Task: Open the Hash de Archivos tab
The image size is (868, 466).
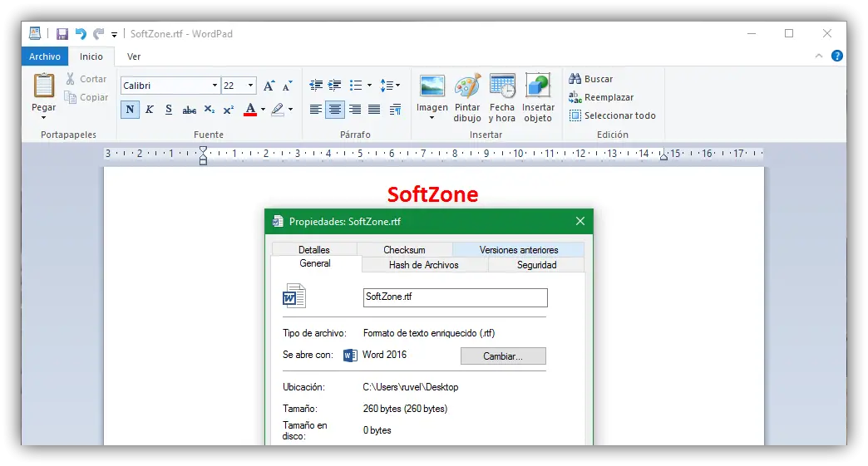Action: pos(423,265)
